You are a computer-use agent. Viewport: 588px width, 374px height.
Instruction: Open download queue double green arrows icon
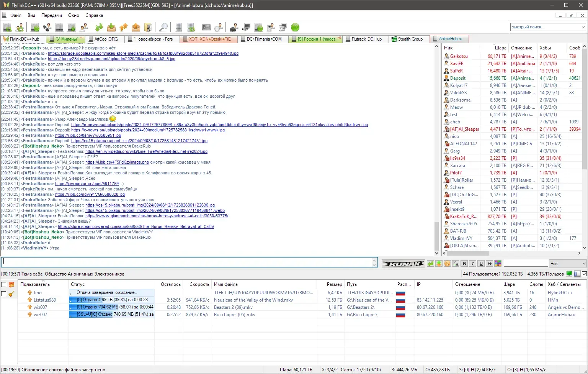(99, 27)
